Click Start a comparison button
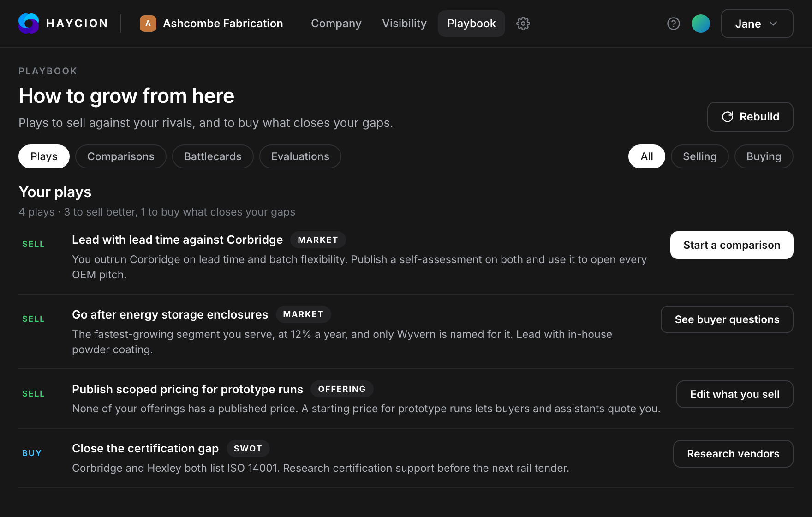 point(732,245)
